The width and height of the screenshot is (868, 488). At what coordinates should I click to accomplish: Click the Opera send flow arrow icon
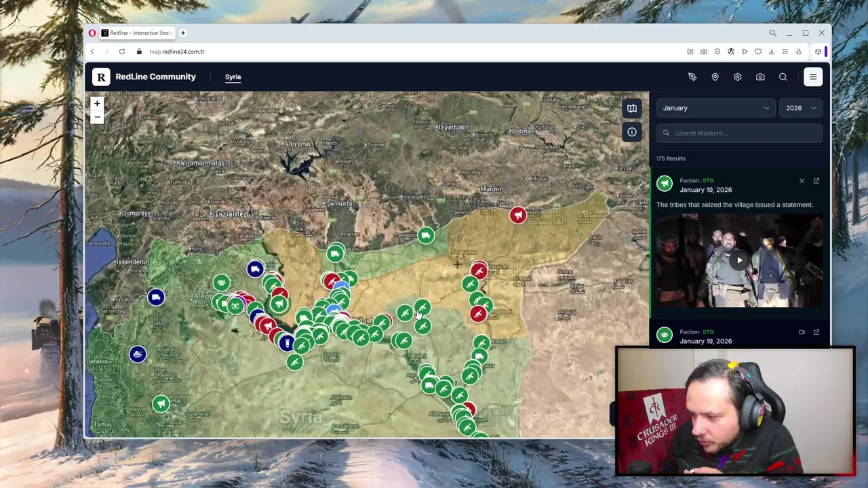[745, 52]
